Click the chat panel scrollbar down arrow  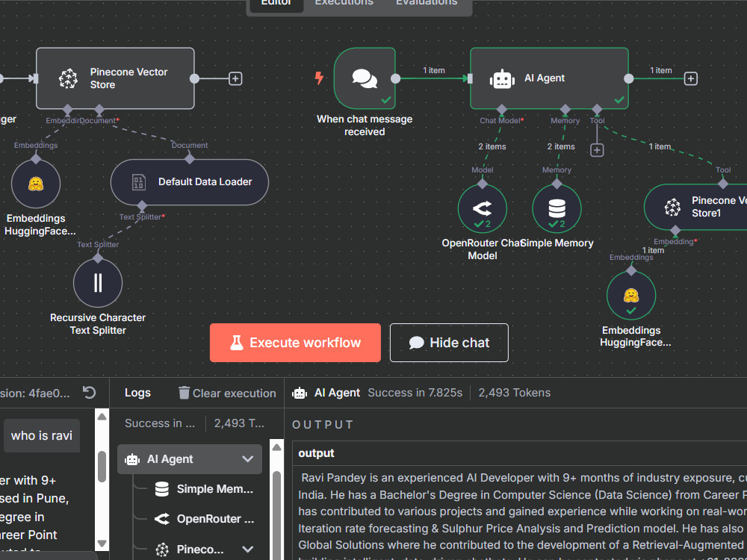pos(102,543)
